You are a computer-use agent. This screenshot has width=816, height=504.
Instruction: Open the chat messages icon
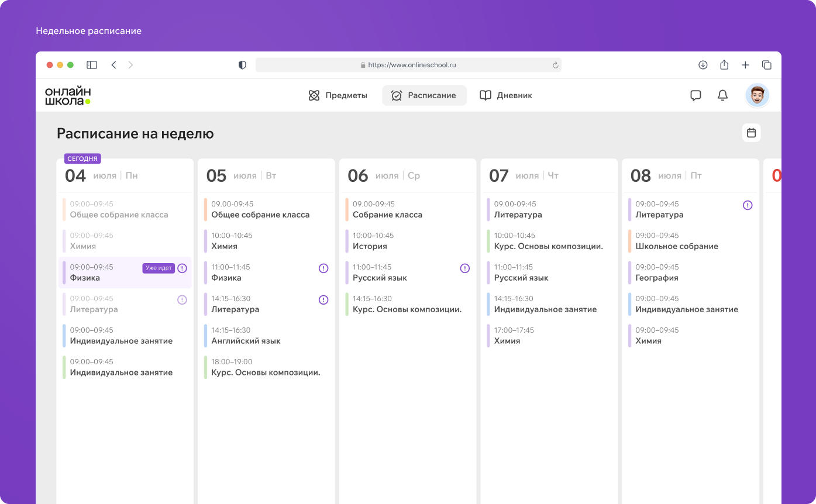point(696,95)
